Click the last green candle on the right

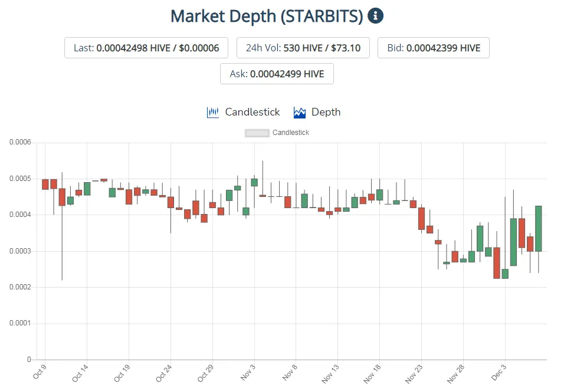pos(539,229)
